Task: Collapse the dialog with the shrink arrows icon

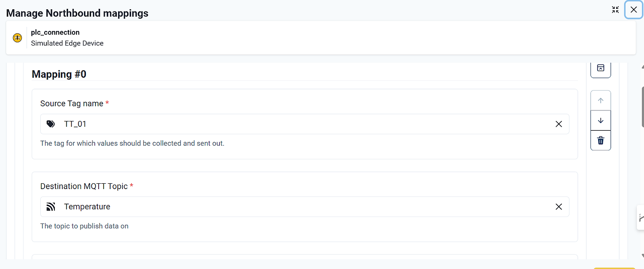Action: pos(615,10)
